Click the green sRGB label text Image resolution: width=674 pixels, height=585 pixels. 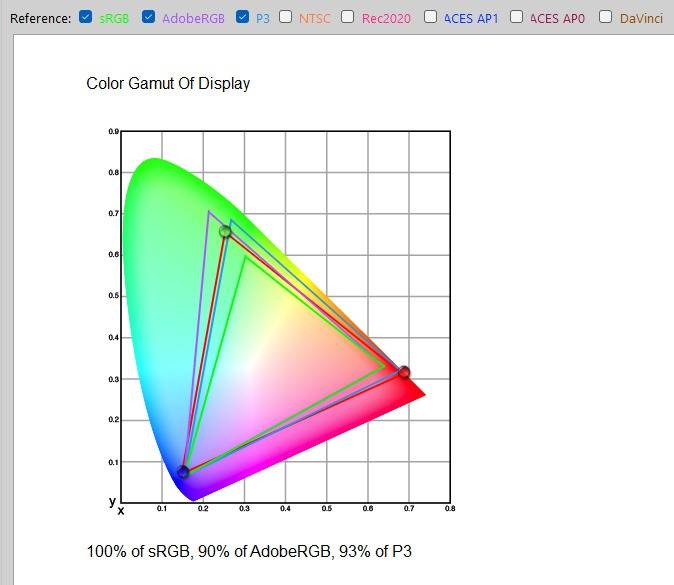pos(114,18)
